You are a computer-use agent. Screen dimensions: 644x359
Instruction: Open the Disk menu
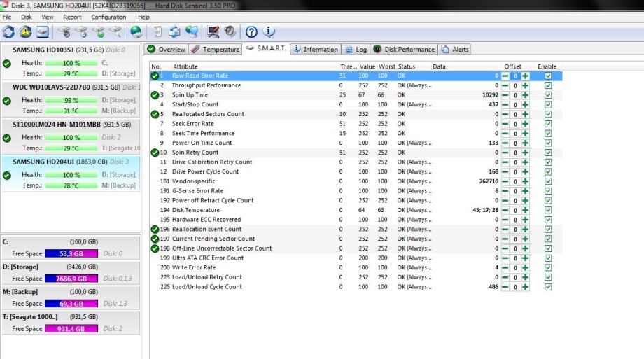pos(27,17)
